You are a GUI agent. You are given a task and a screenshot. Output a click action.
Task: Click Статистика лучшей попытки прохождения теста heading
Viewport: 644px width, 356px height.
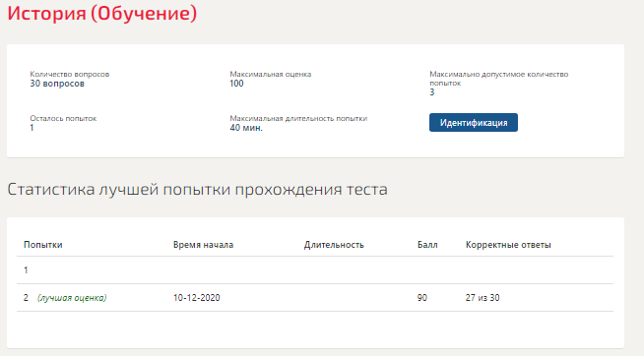[197, 190]
